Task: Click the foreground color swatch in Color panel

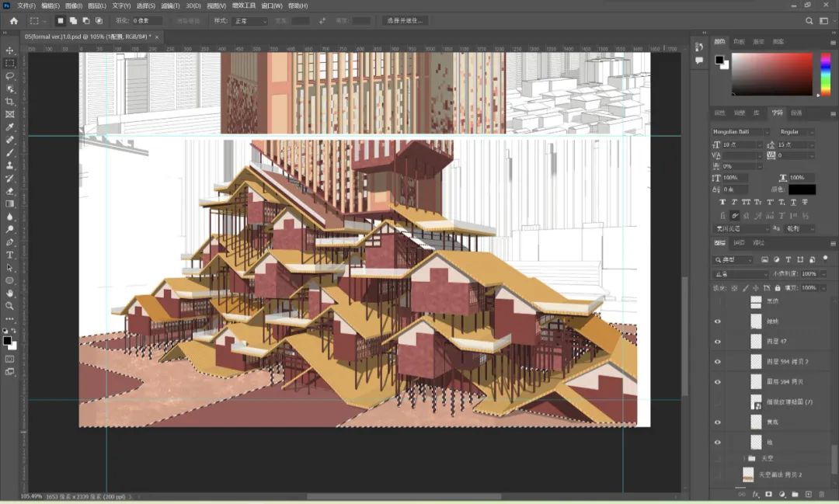Action: (x=719, y=60)
